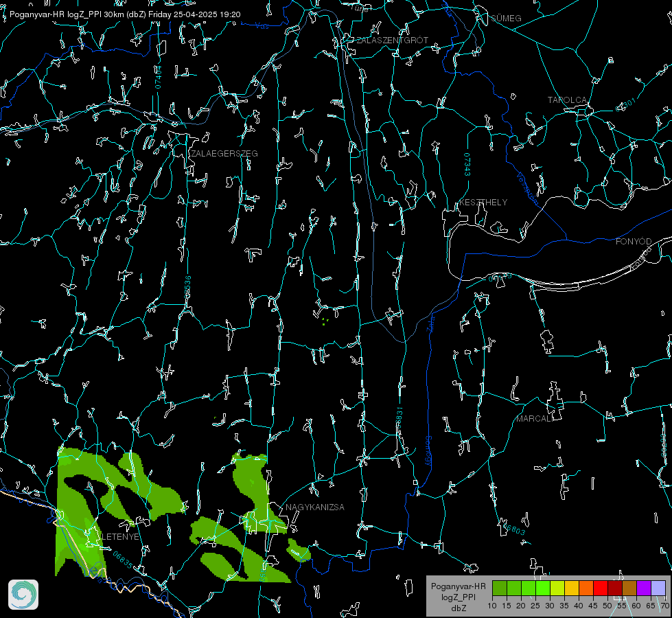Select the 60-65 dBZ purple swatch

(644, 588)
